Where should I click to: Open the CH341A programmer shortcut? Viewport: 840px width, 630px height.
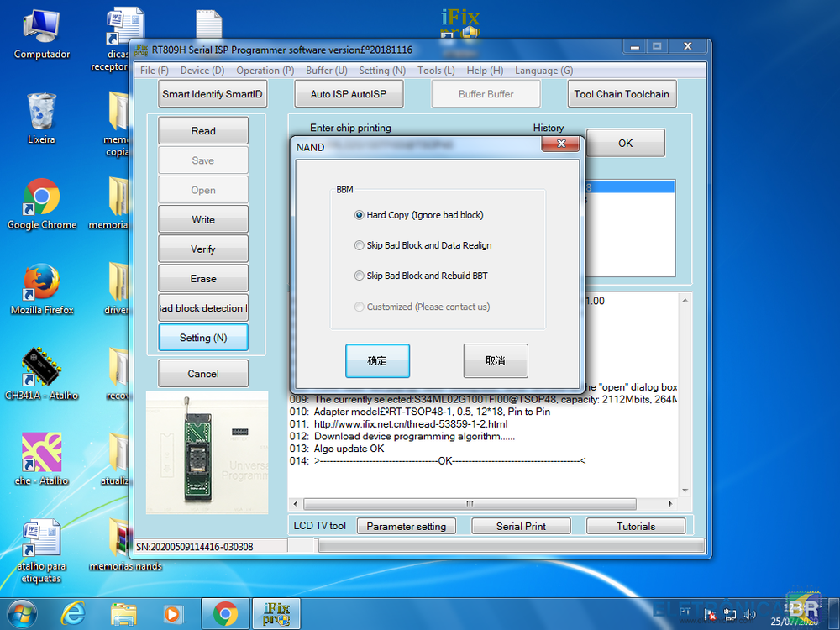[41, 368]
